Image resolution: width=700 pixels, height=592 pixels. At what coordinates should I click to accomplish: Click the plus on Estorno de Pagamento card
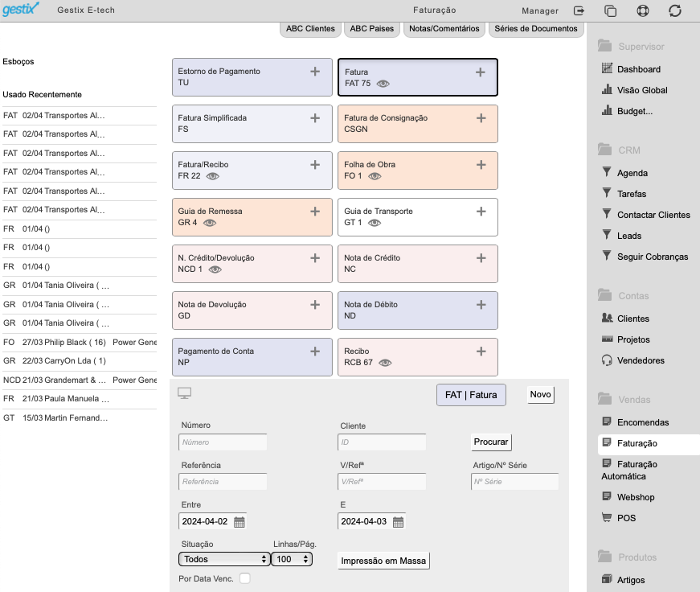pos(315,72)
